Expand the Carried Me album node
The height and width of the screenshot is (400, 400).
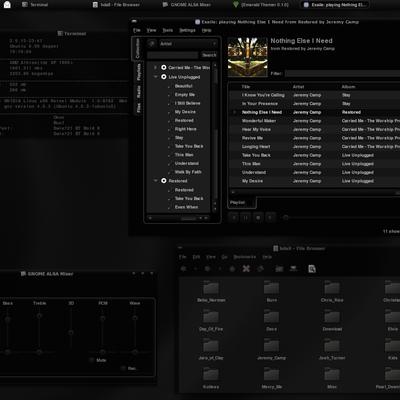(155, 68)
